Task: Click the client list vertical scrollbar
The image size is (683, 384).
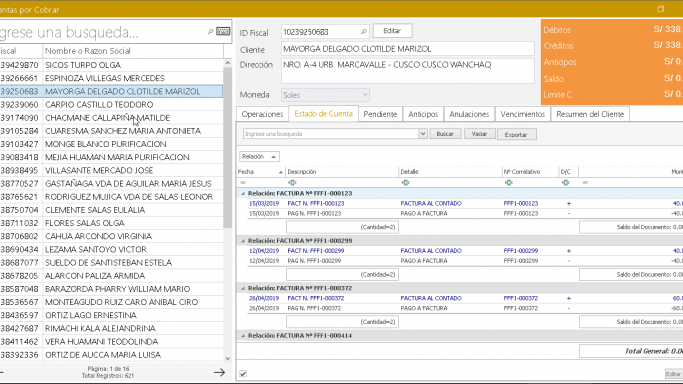Action: pos(227,148)
